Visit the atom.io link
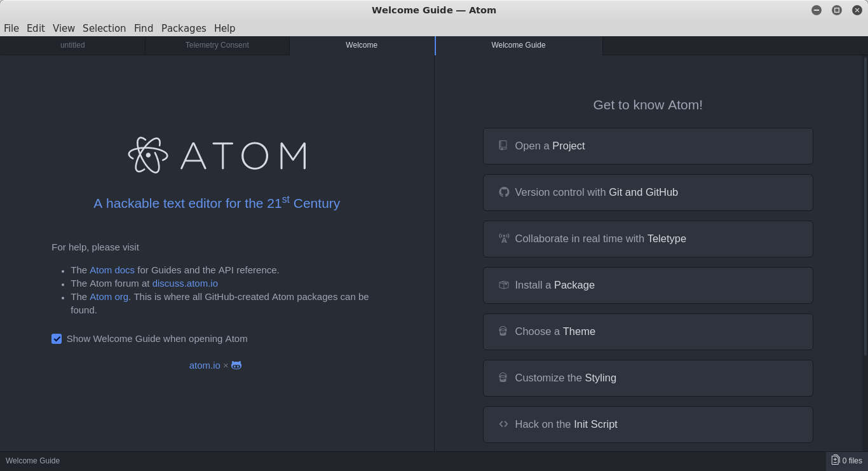Screen dimensions: 868x471 pos(205,365)
